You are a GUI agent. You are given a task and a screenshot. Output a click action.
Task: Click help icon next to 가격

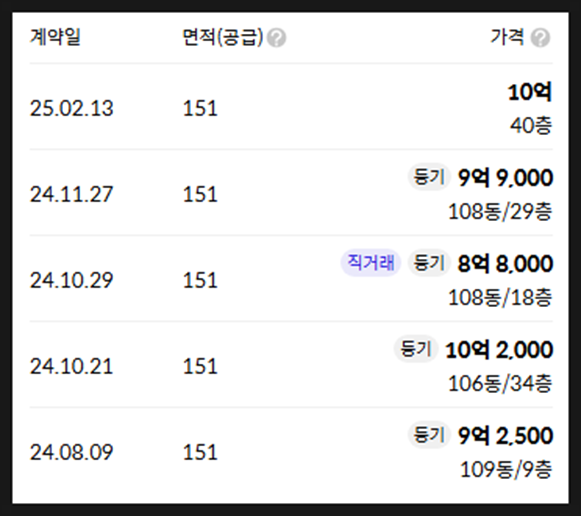tap(540, 38)
